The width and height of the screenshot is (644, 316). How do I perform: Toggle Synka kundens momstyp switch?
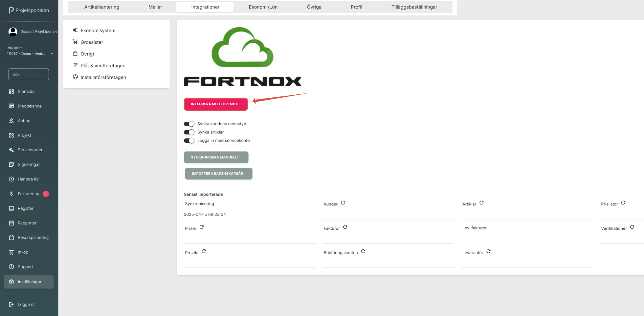click(x=189, y=124)
